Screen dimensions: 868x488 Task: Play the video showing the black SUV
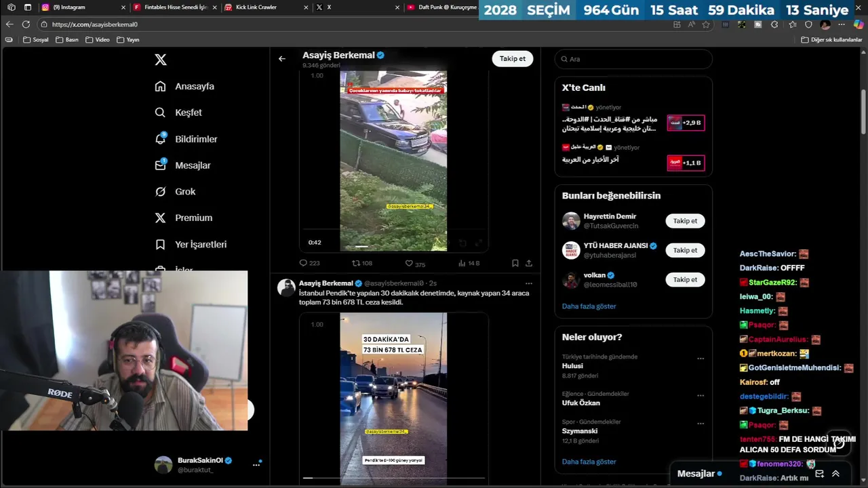pyautogui.click(x=393, y=161)
